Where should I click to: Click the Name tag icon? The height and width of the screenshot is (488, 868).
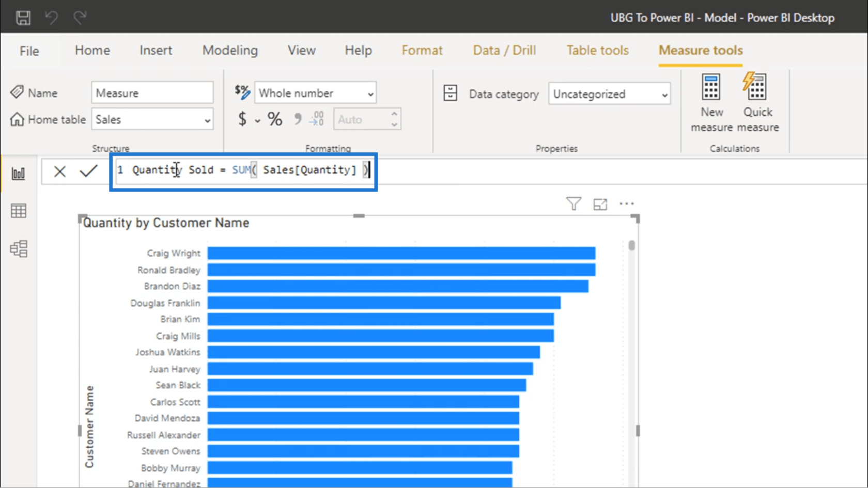pyautogui.click(x=17, y=92)
